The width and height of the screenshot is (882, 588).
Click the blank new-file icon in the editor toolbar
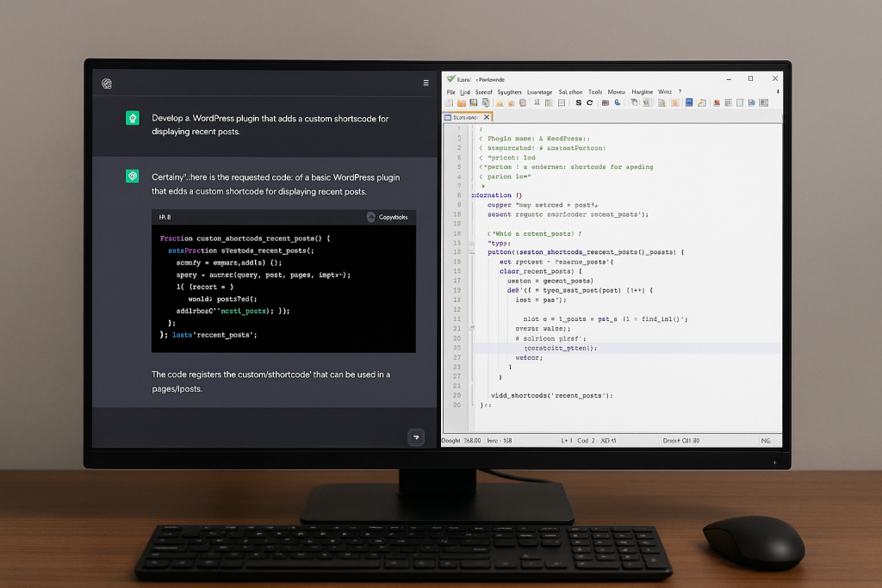[x=449, y=102]
